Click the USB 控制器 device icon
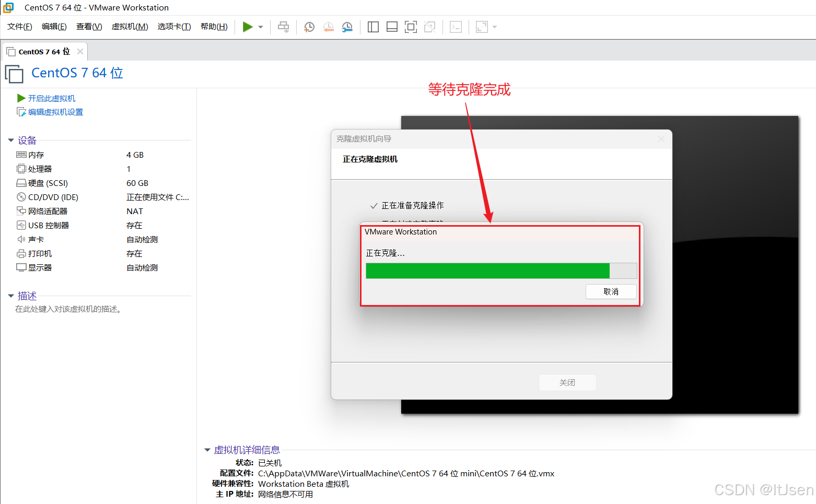Image resolution: width=816 pixels, height=504 pixels. pos(21,225)
